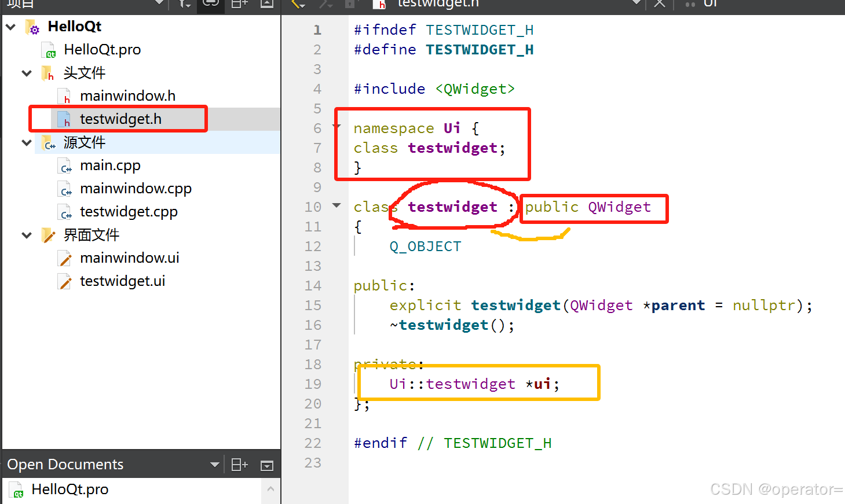Click the 界面文件 forms folder icon
This screenshot has width=845, height=504.
coord(49,236)
